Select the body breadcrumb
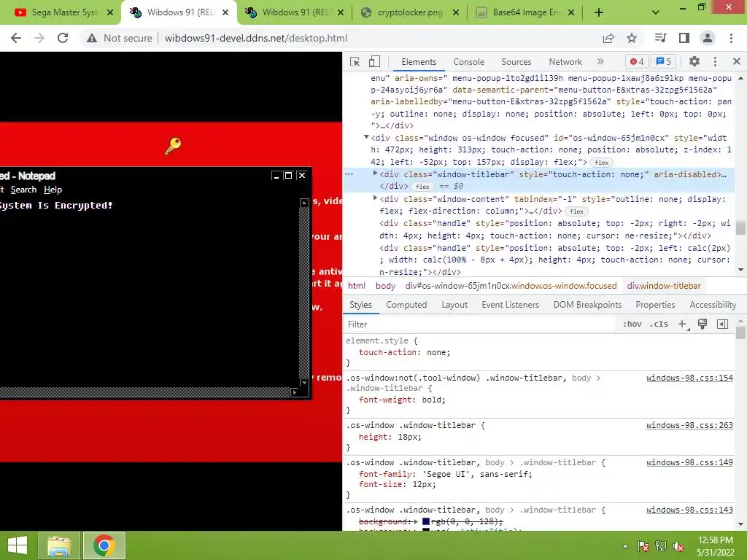Image resolution: width=747 pixels, height=560 pixels. point(385,286)
